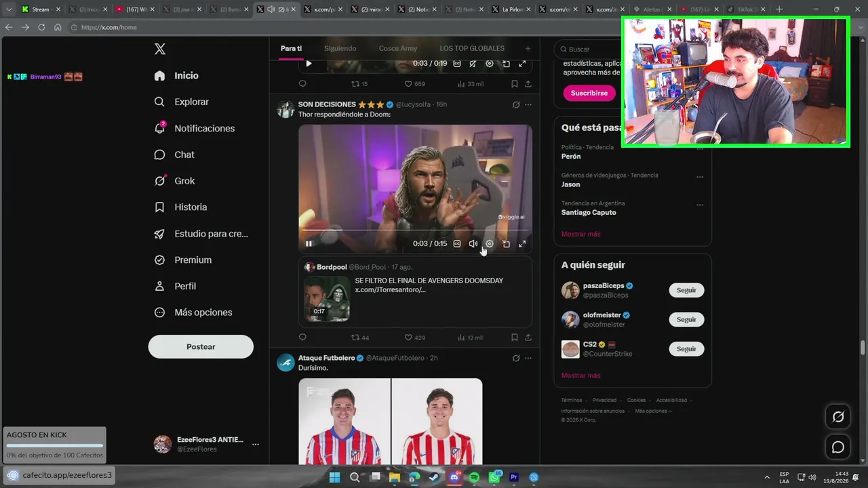This screenshot has width=868, height=488.
Task: Open options for the Santiago Caputo trend
Action: click(x=700, y=205)
